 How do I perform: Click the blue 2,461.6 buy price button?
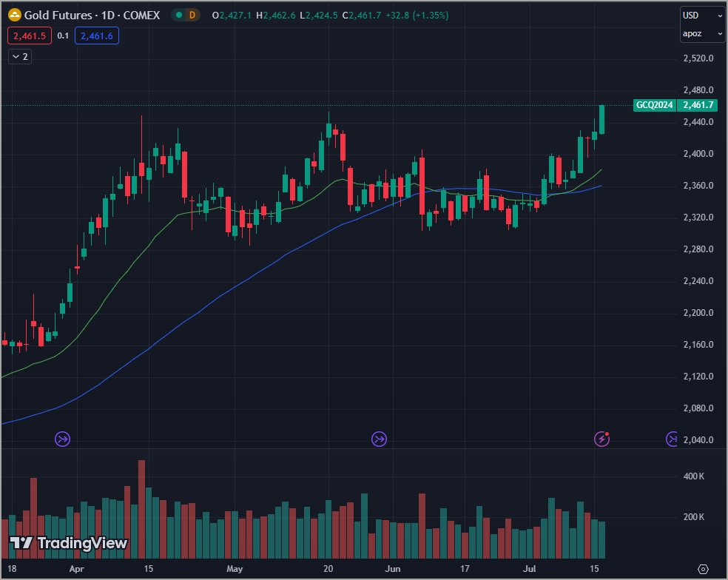(x=97, y=36)
